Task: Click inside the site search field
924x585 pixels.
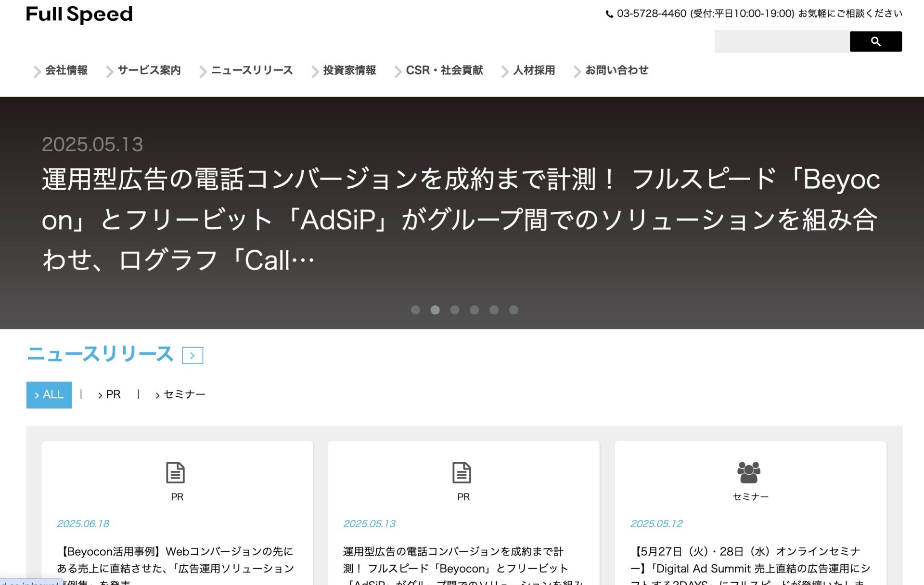Action: pyautogui.click(x=782, y=41)
